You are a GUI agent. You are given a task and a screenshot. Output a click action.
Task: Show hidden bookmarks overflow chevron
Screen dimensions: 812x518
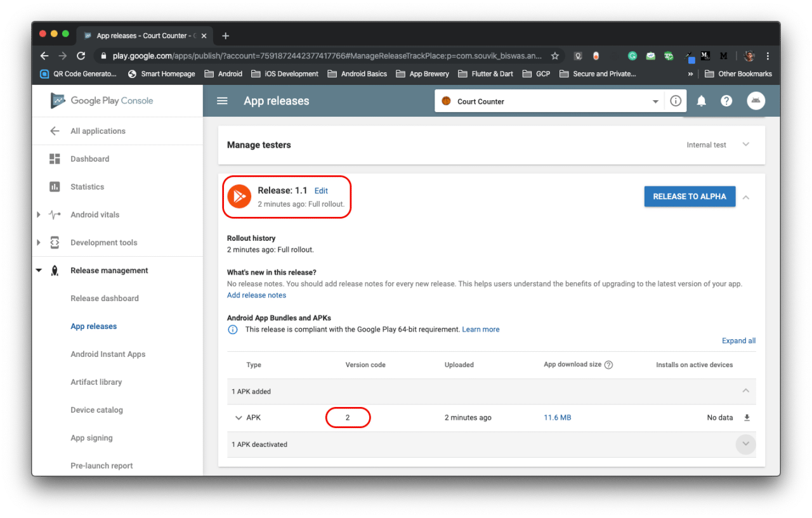690,74
